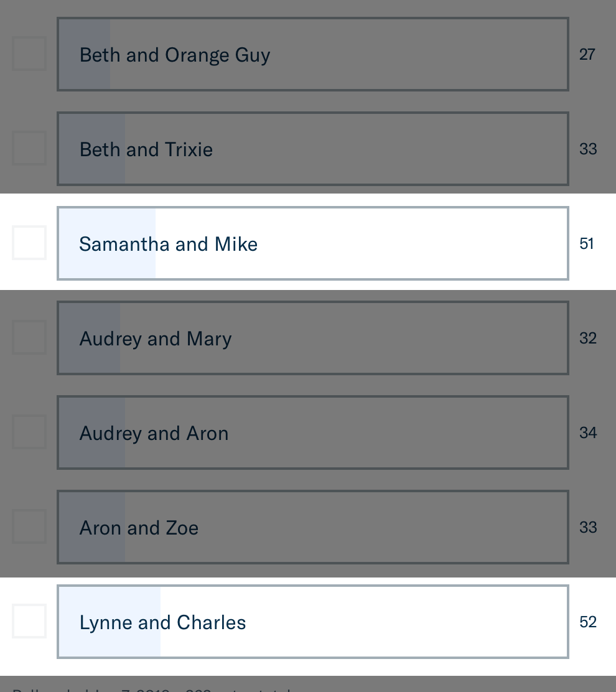This screenshot has height=692, width=616.
Task: Choose the Beth and Trixie poll option
Action: click(312, 149)
